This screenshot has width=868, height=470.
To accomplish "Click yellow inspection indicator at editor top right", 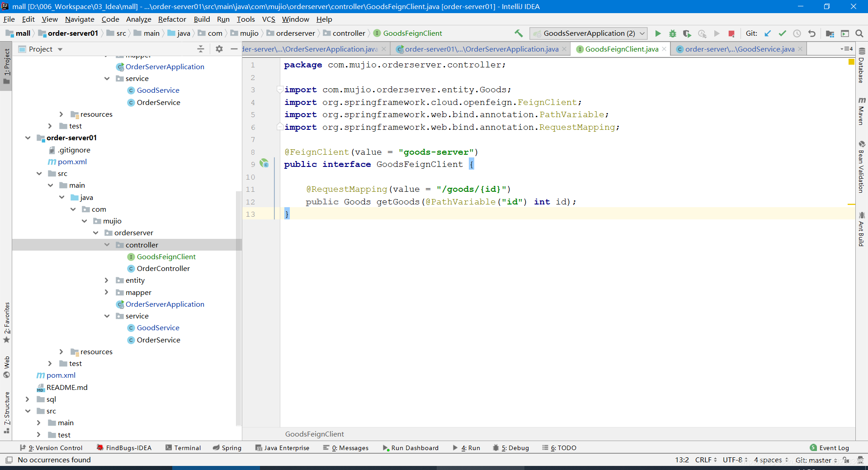I will point(851,62).
